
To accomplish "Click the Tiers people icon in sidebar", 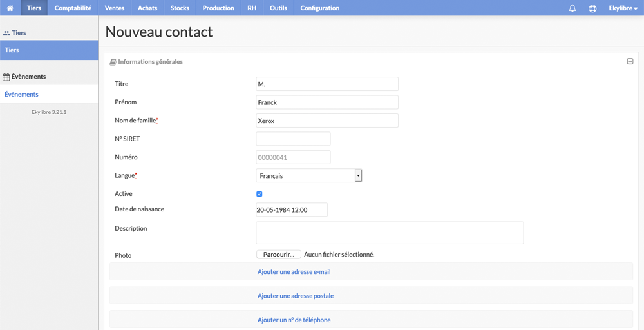I will (6, 33).
